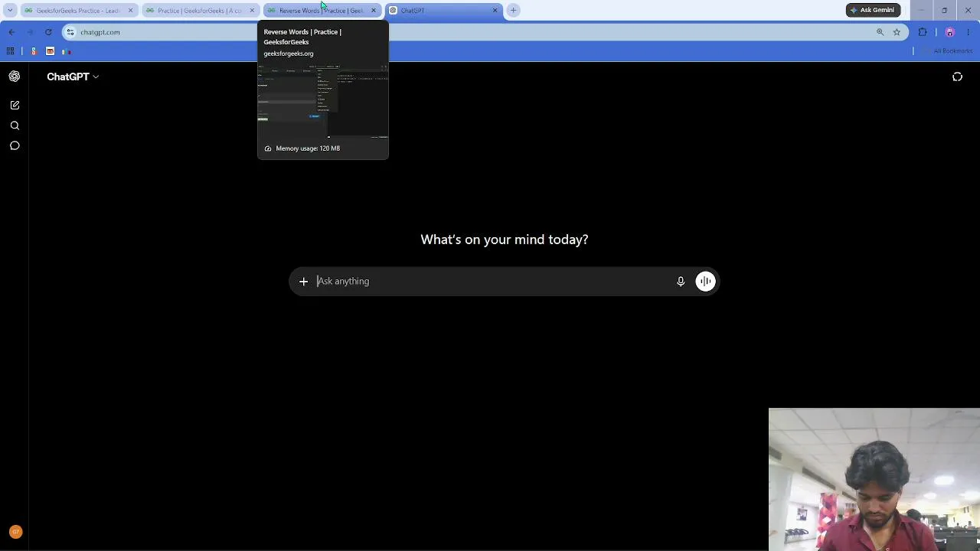Screen dimensions: 980x551
Task: Click 'Memory usage: 120 MB' text
Action: (x=308, y=148)
